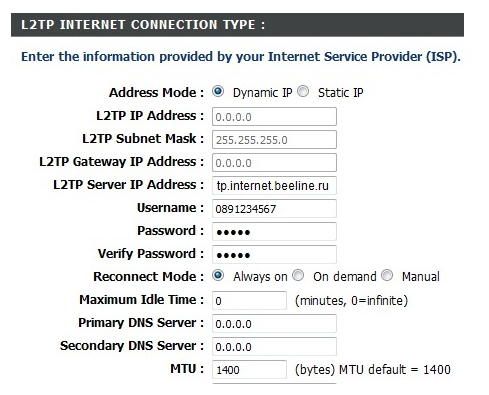Click the L2TP Gateway IP Address field
This screenshot has width=489, height=395.
(274, 162)
